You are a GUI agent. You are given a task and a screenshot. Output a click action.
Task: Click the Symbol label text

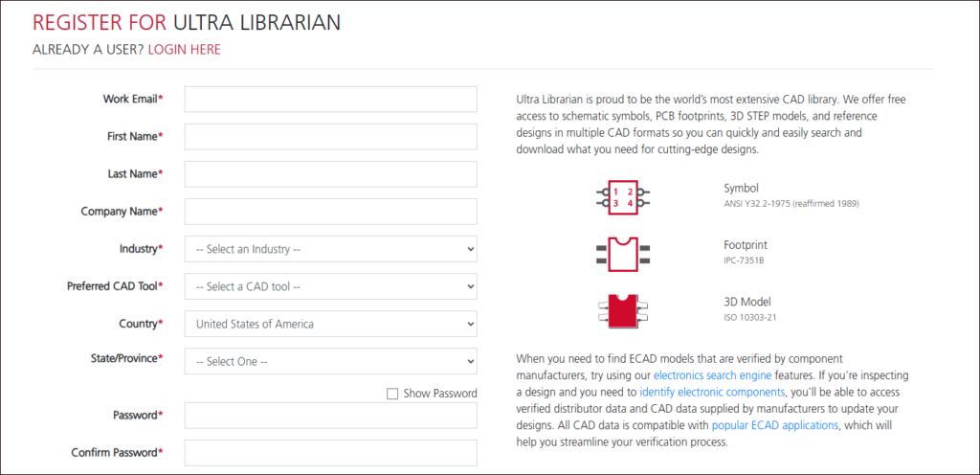tap(742, 189)
